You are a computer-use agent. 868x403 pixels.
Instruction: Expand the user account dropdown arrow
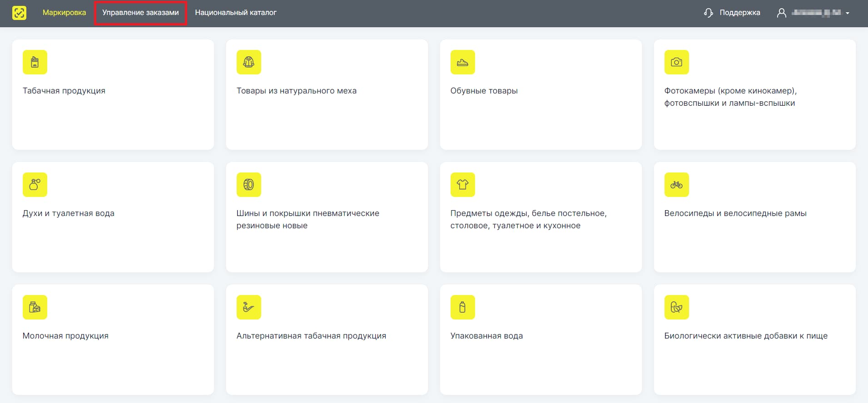pos(848,13)
